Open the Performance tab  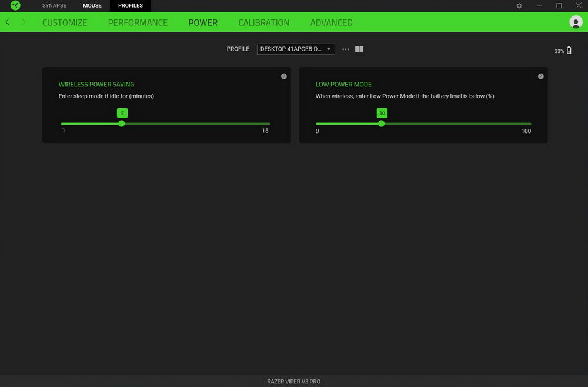[138, 22]
